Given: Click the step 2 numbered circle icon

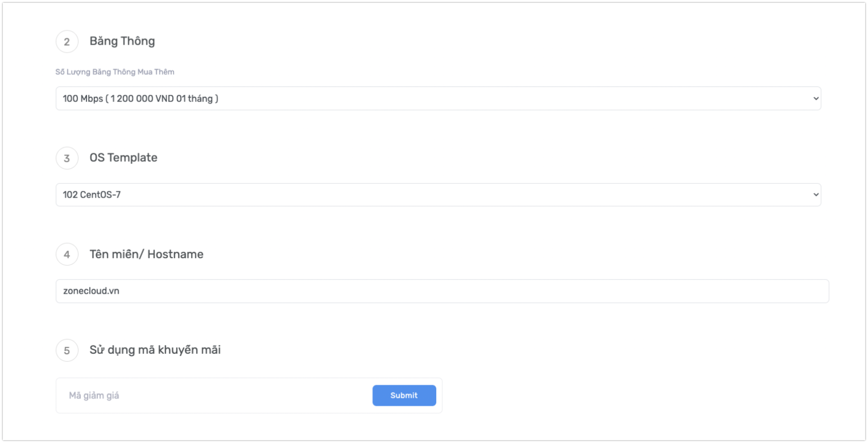Looking at the screenshot, I should click(x=67, y=41).
